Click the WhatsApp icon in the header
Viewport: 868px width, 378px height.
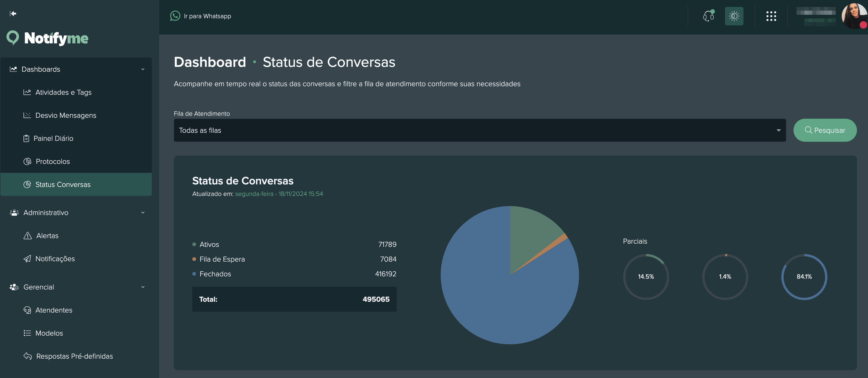click(x=175, y=16)
